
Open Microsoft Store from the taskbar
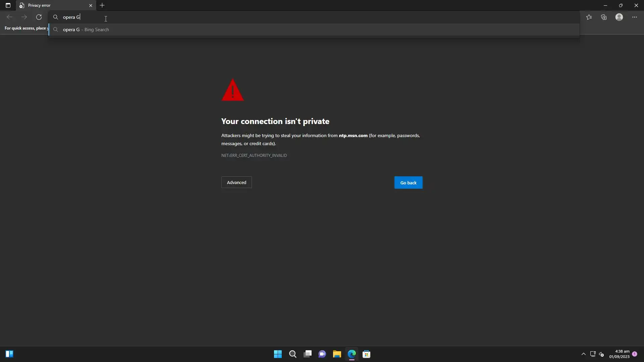click(366, 354)
